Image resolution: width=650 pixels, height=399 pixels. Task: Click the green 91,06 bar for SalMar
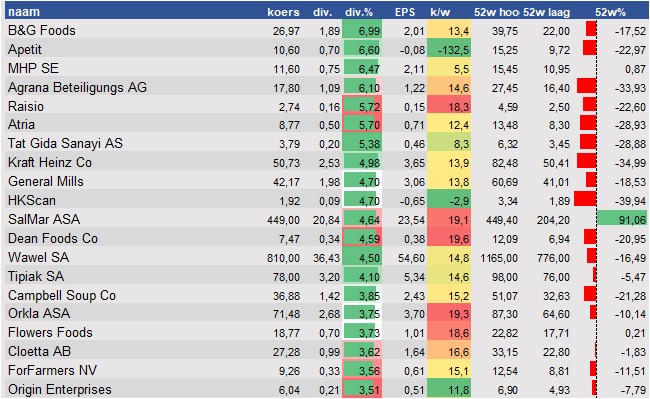[x=622, y=219]
